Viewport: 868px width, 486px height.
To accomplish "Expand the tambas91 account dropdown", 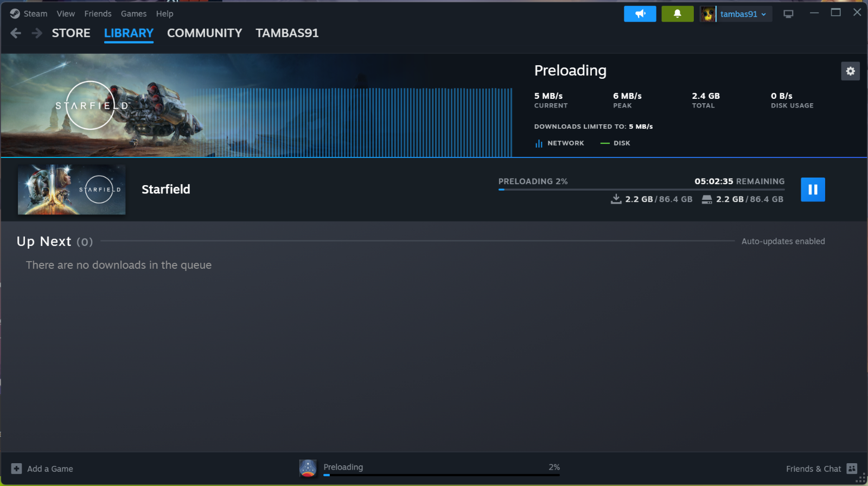I will [743, 14].
